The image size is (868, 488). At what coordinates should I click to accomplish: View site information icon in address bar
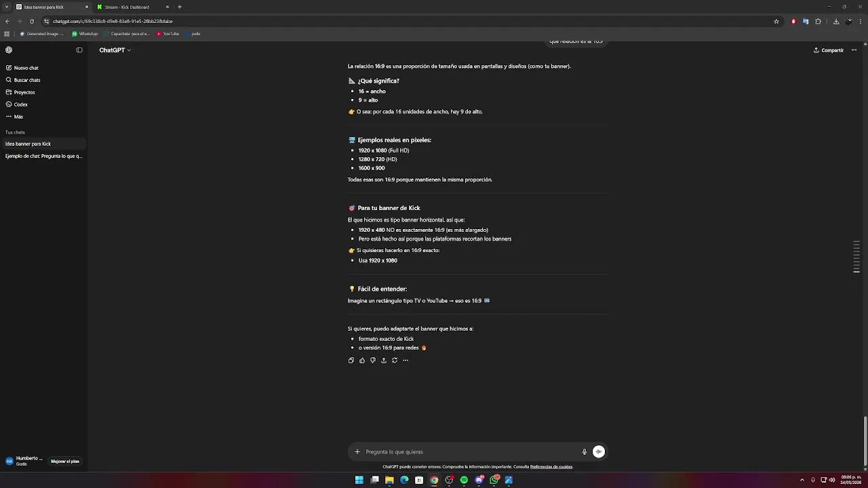(x=47, y=21)
